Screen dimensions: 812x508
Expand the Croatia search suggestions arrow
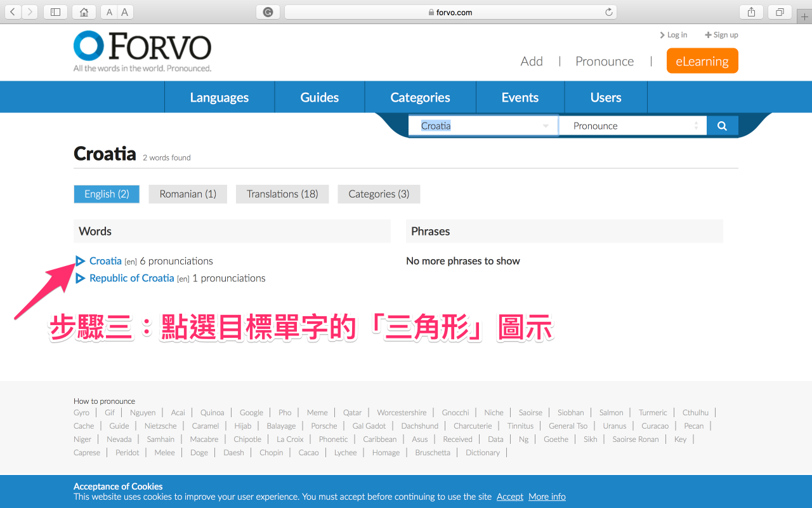(546, 126)
